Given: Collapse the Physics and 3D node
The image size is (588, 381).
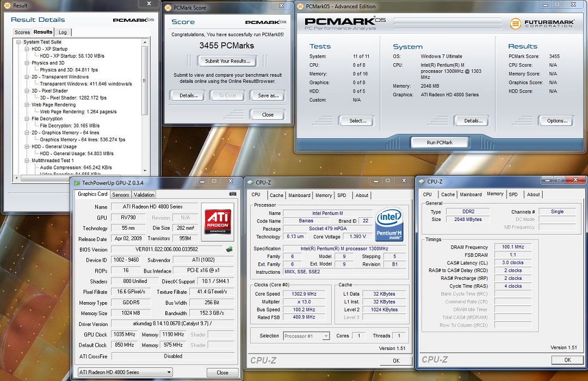Looking at the screenshot, I should tap(27, 63).
